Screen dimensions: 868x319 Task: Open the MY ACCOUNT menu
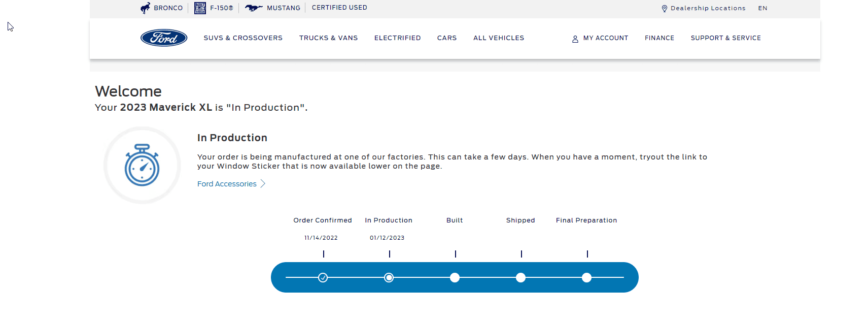(x=606, y=38)
